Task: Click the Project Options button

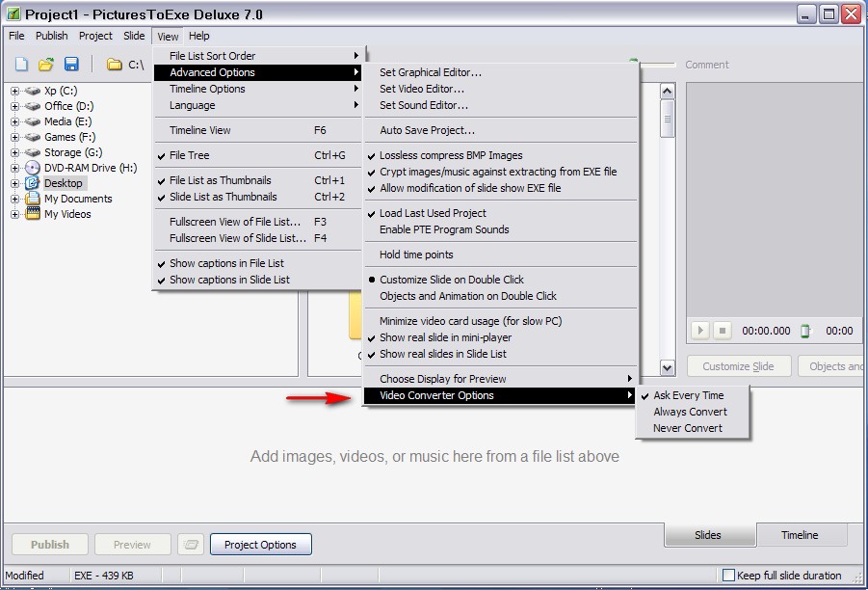Action: point(261,545)
